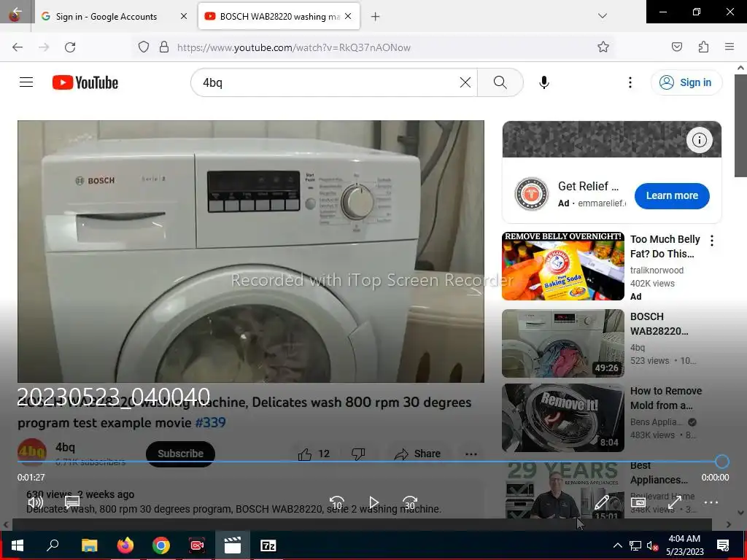
Task: Skip forward 30 seconds in player
Action: (x=410, y=502)
